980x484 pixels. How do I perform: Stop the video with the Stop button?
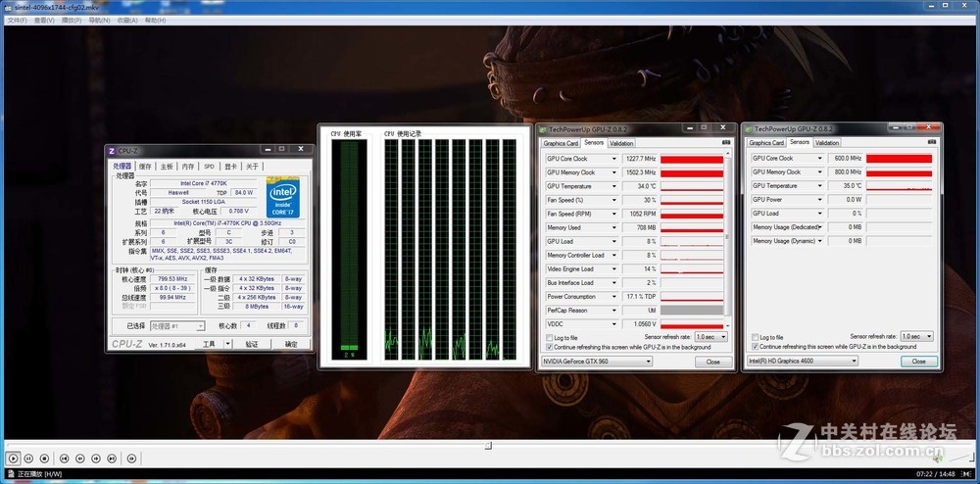[x=44, y=459]
